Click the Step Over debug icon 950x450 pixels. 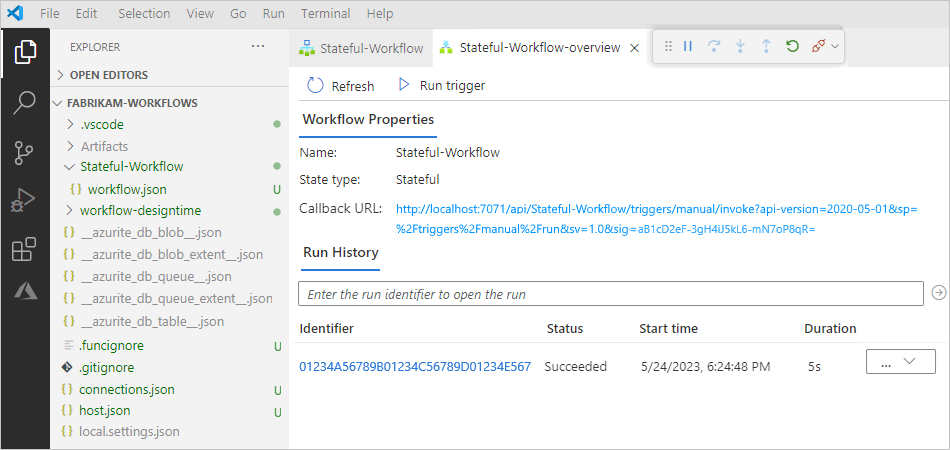714,46
